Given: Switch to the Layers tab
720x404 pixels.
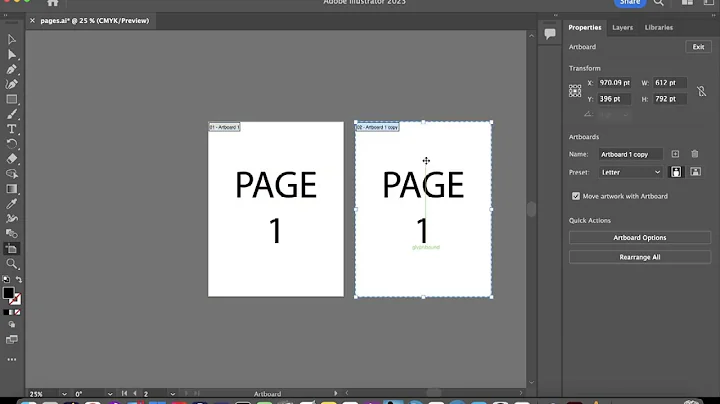Looking at the screenshot, I should (622, 28).
